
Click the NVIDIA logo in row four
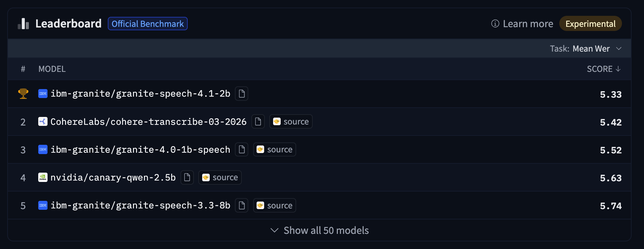(43, 177)
